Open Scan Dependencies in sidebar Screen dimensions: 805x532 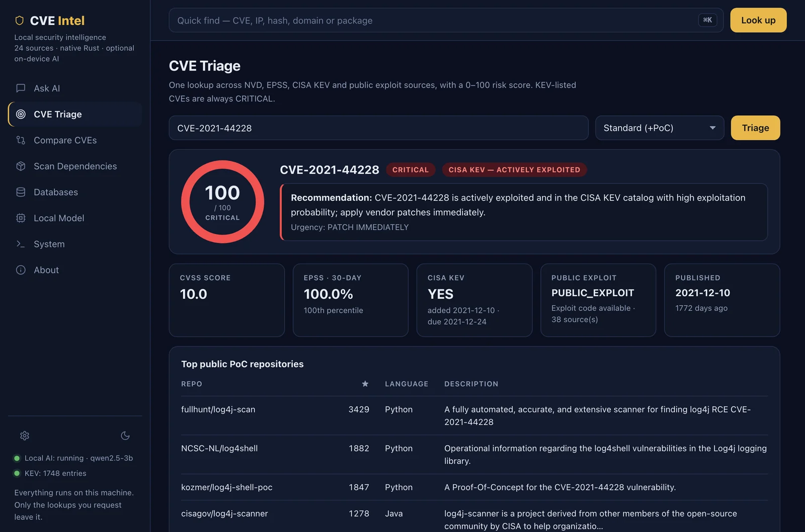(75, 166)
